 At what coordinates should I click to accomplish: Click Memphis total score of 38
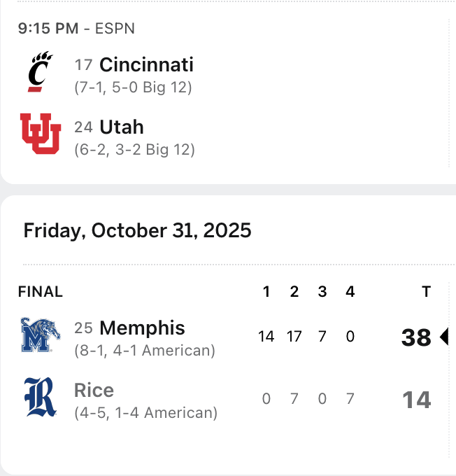tap(416, 337)
